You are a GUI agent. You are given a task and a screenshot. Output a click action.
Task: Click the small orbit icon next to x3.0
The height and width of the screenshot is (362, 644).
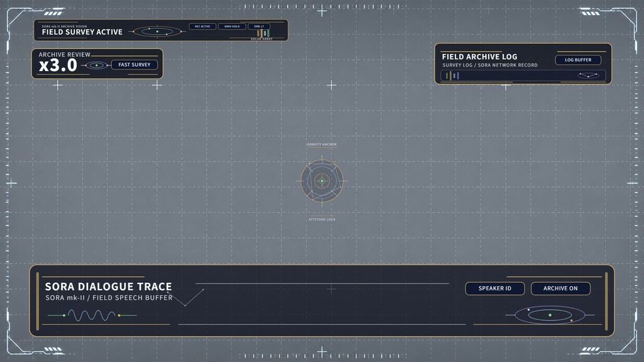click(96, 65)
